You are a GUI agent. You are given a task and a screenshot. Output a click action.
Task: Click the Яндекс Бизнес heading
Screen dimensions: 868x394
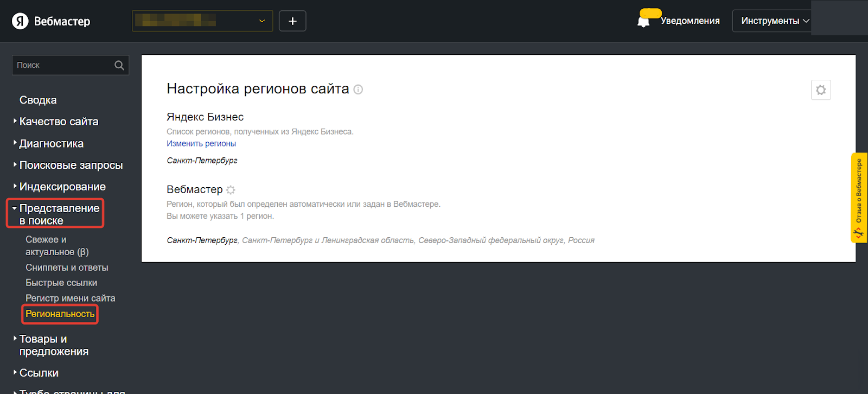[x=205, y=117]
